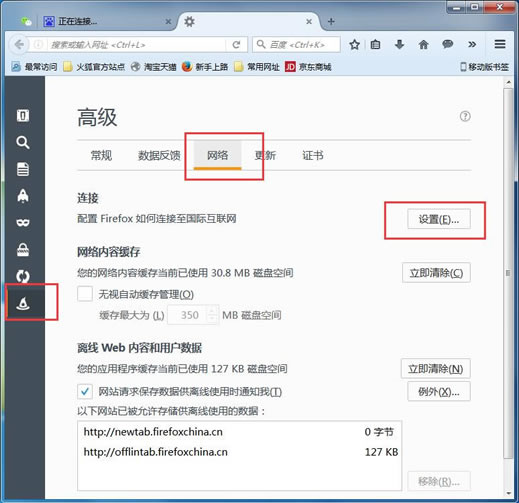
Task: Click the site info icon in address bar
Action: [x=38, y=44]
